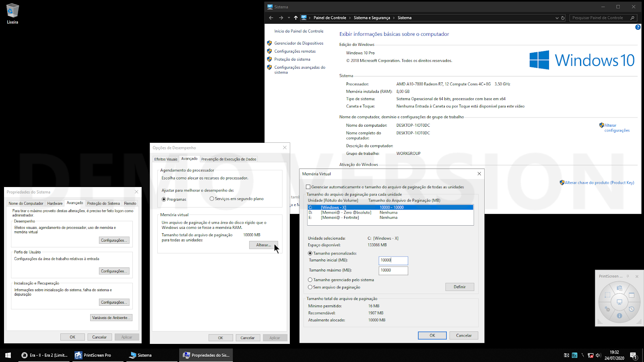Click Alterar configurações link
Image resolution: width=644 pixels, height=362 pixels.
click(x=617, y=128)
